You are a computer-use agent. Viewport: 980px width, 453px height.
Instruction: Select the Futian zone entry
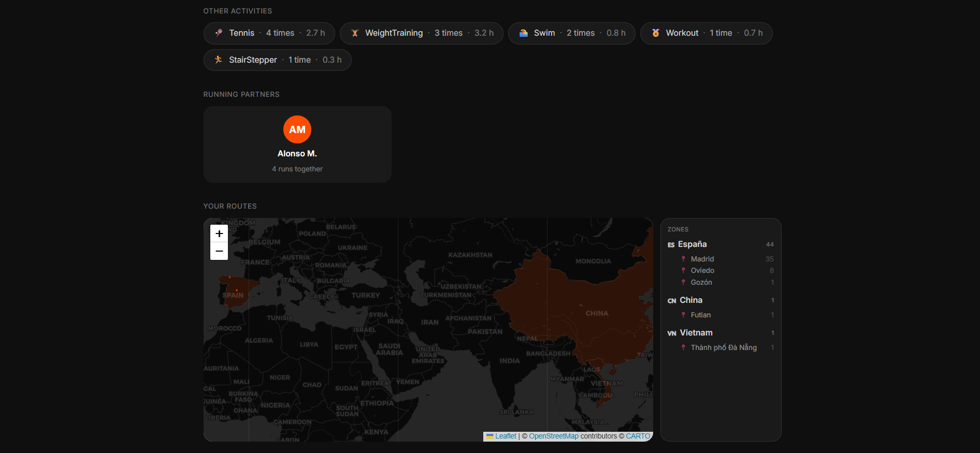point(701,315)
